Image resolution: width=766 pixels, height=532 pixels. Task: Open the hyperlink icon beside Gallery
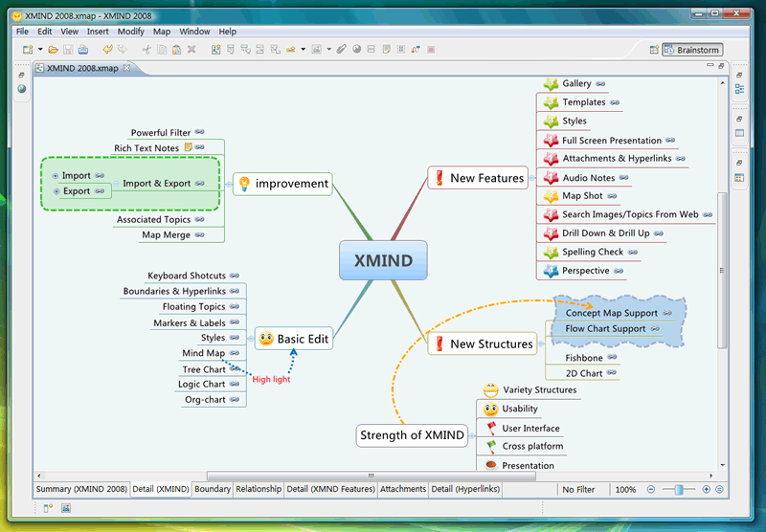600,84
